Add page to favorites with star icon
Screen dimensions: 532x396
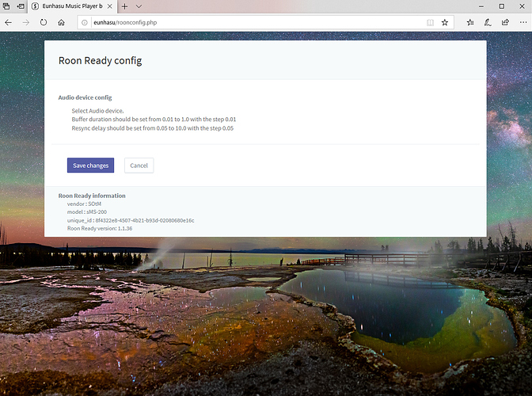pos(445,22)
